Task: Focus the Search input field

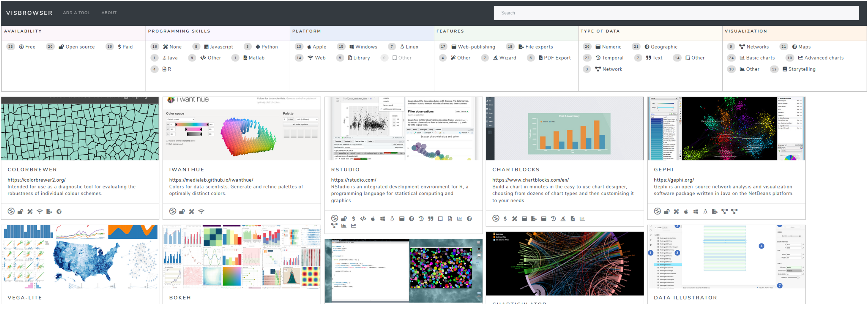Action: click(x=676, y=13)
